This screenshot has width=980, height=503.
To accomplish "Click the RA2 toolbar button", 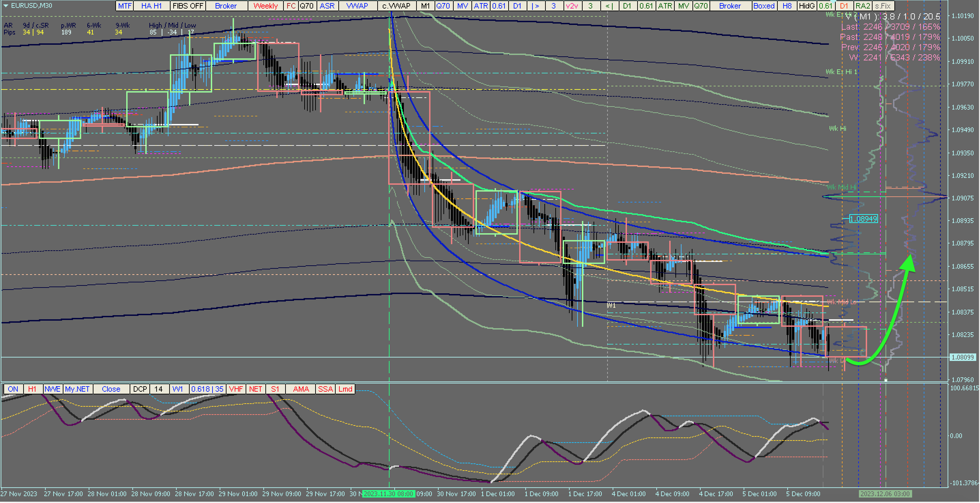I will click(862, 6).
